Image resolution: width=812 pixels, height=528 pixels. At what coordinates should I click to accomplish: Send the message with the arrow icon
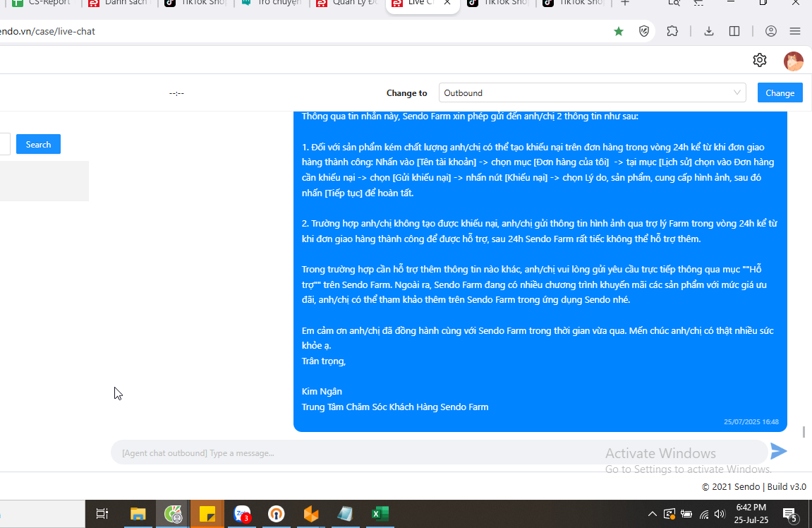778,451
